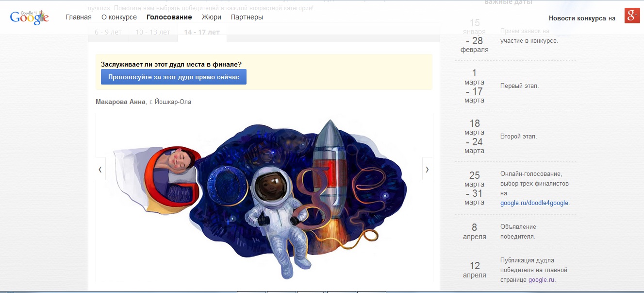Follow the google.ru/doodle4google link
Image resolution: width=644 pixels, height=293 pixels.
(x=534, y=203)
